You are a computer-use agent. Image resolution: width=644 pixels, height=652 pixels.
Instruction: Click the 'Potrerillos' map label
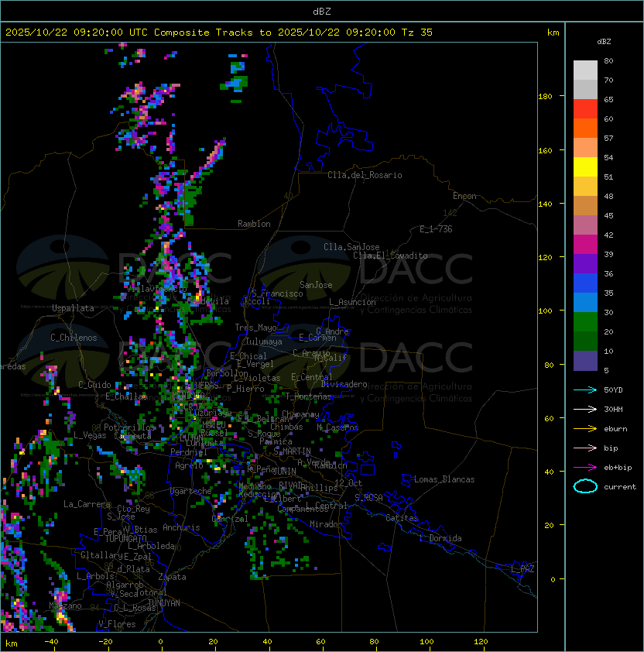point(129,427)
